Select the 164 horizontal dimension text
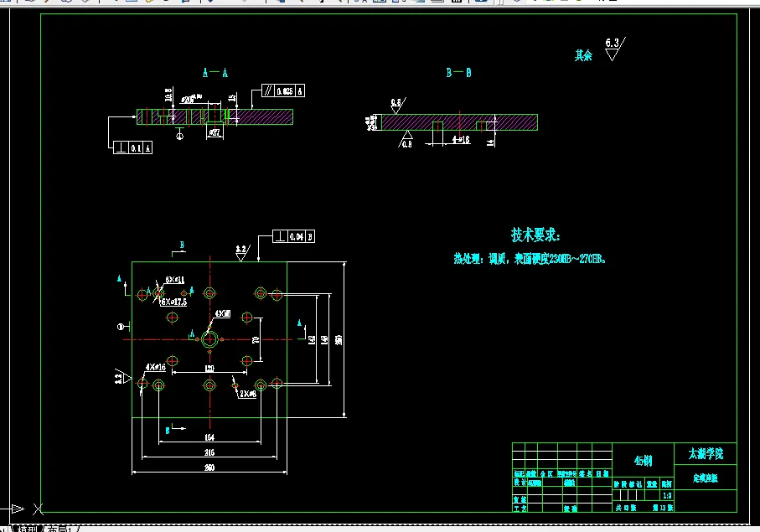The height and width of the screenshot is (532, 760). (x=209, y=437)
